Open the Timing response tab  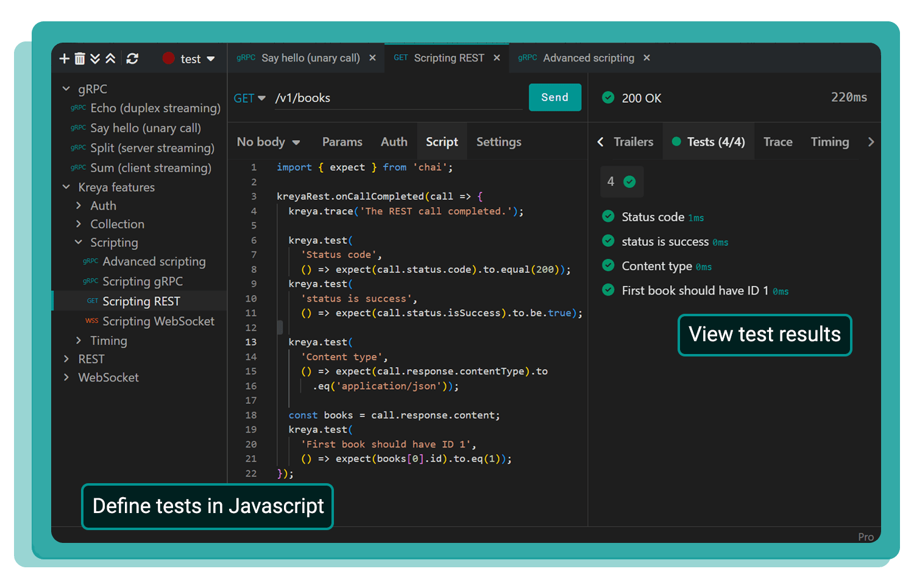830,142
